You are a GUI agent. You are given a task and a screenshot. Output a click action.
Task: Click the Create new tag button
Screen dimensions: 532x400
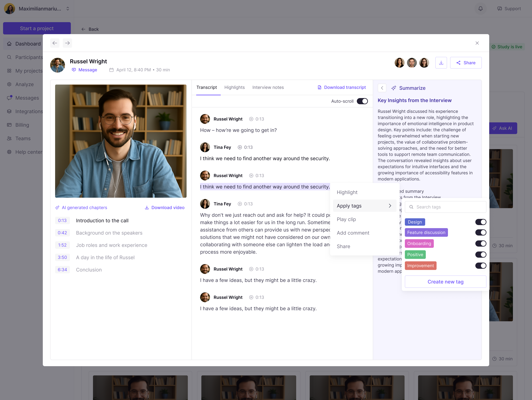445,282
